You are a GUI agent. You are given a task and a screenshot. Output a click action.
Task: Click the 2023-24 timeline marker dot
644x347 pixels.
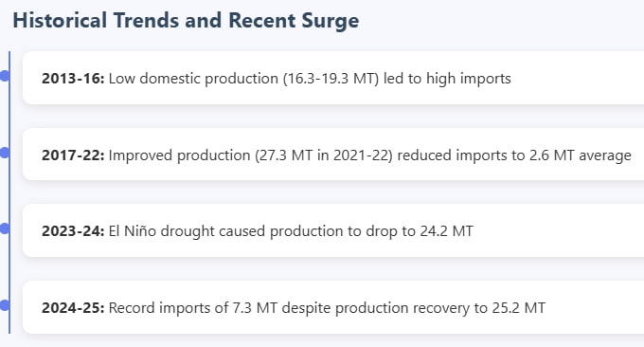point(4,228)
